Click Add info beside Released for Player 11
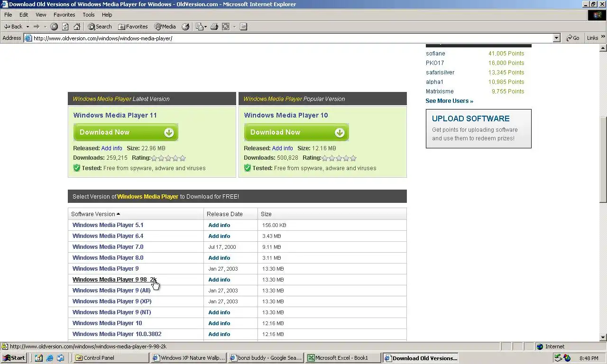This screenshot has height=364, width=607. pyautogui.click(x=111, y=148)
